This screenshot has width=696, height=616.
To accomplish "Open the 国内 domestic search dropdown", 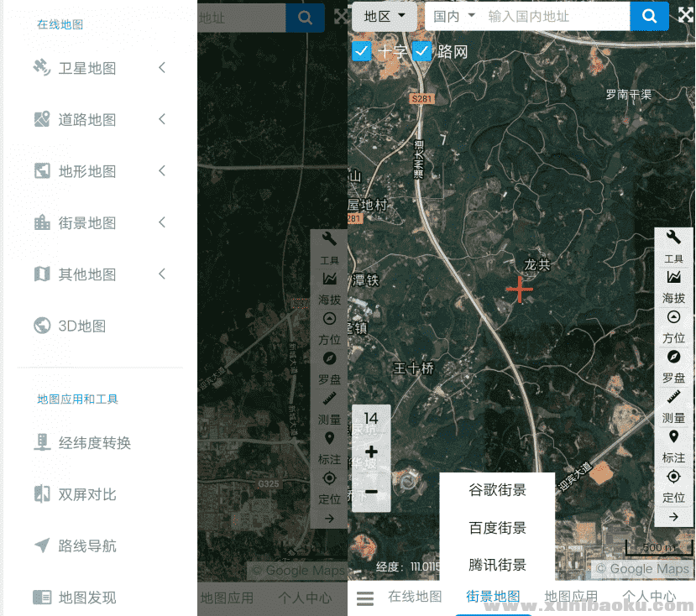I will (454, 16).
